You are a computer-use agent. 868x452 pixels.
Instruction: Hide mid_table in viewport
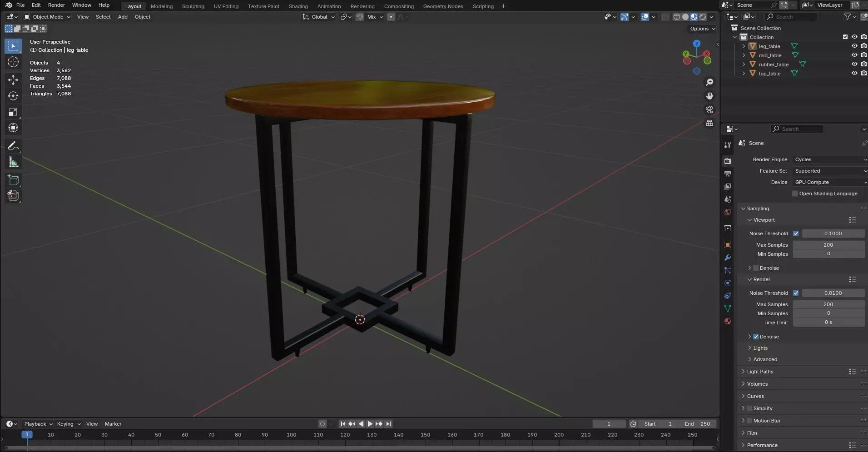(x=854, y=55)
